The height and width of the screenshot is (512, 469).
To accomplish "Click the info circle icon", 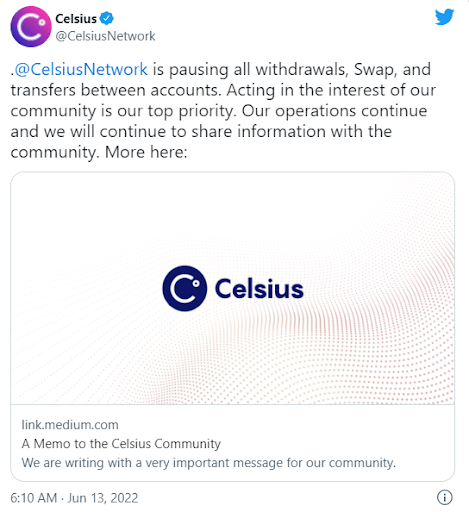I will (x=445, y=498).
